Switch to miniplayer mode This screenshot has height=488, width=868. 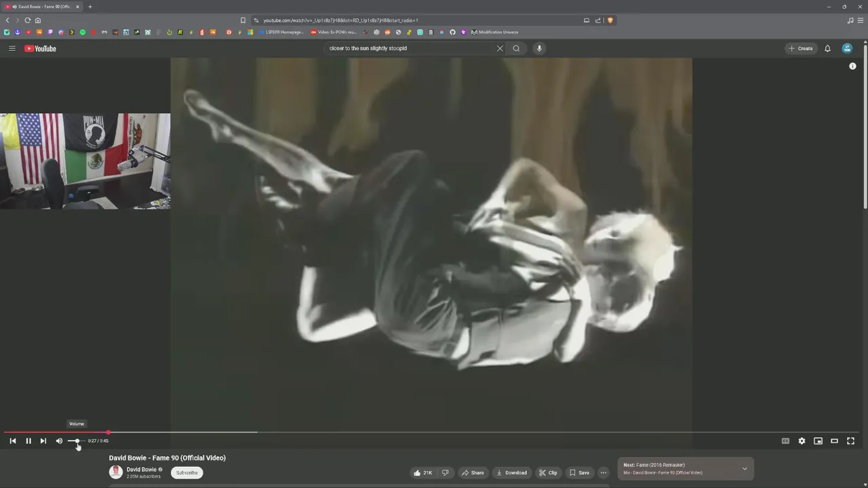point(818,441)
